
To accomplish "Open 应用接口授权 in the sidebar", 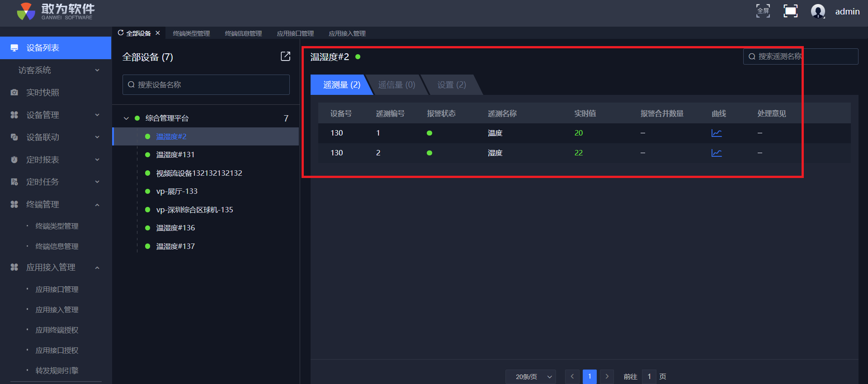I will (57, 350).
